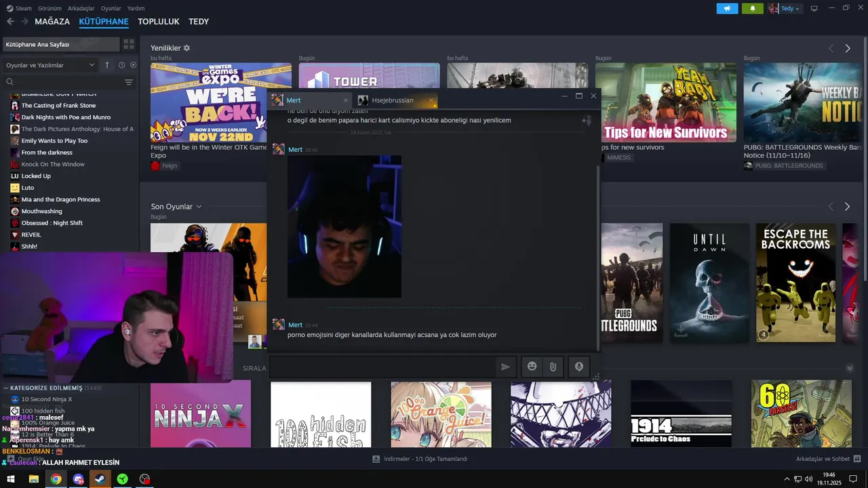Select The Casting of Frank Stone
This screenshot has width=868, height=488.
[58, 106]
